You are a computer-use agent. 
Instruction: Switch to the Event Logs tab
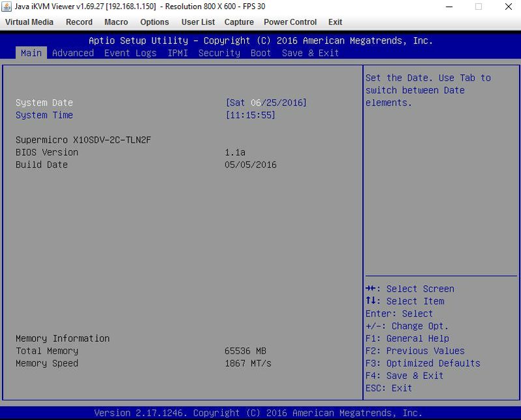coord(130,53)
